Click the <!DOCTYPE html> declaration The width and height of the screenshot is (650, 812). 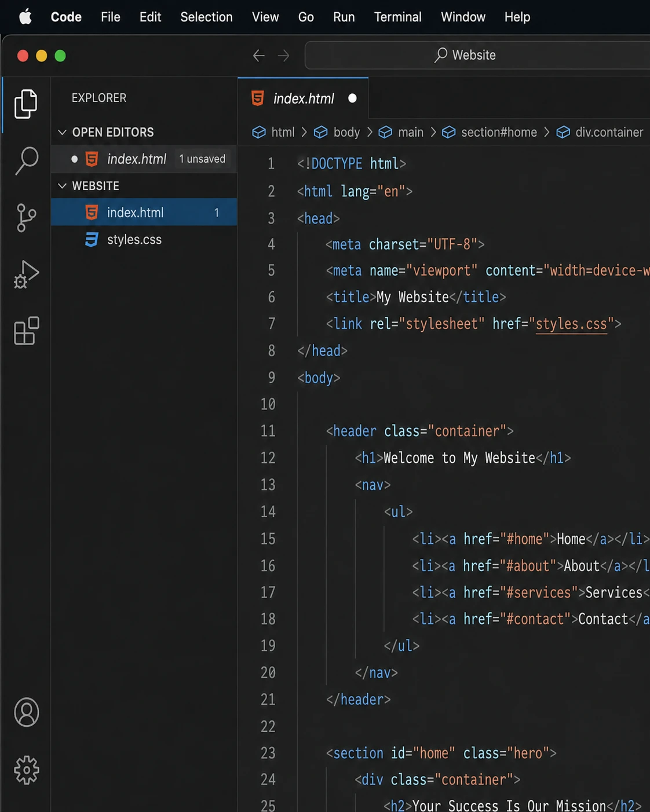pos(352,164)
